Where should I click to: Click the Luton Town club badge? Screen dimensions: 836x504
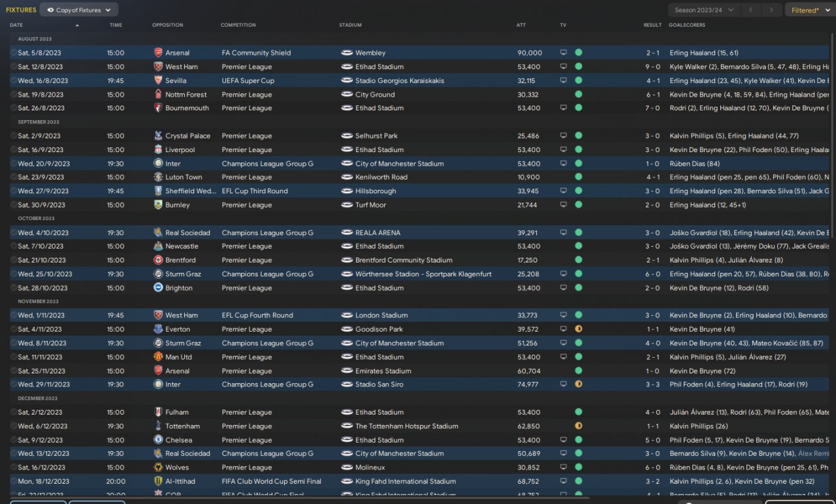pyautogui.click(x=158, y=177)
